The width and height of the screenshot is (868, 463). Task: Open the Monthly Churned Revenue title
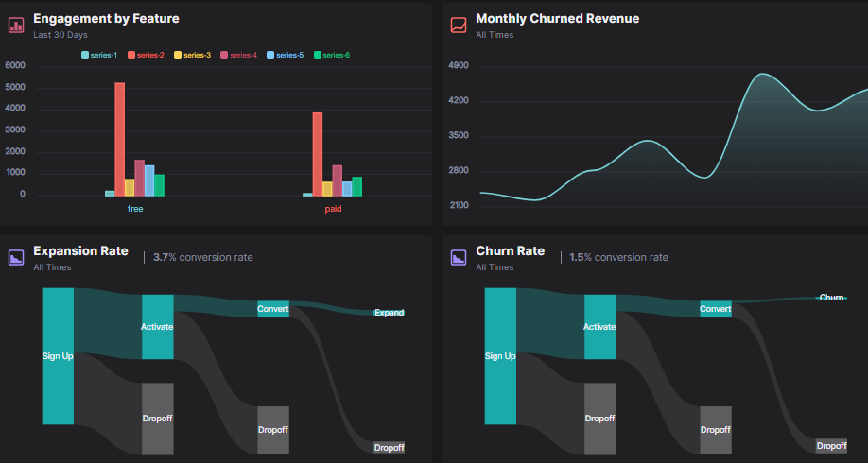(x=558, y=18)
